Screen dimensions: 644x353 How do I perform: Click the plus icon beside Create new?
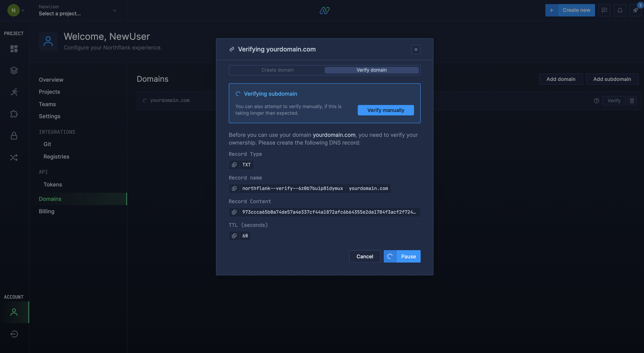point(552,10)
